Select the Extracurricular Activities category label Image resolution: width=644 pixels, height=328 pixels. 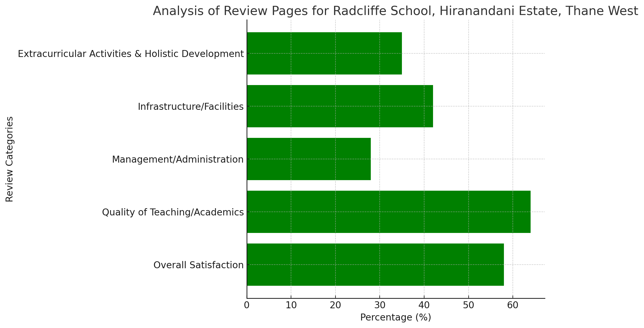(x=131, y=53)
